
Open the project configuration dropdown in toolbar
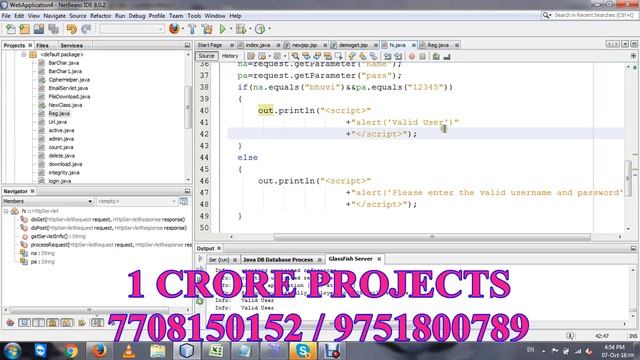132,29
